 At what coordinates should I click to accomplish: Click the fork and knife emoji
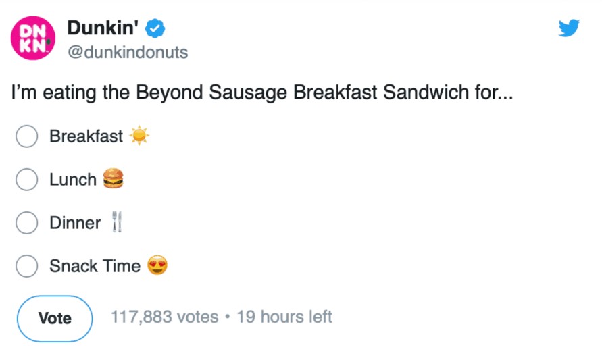(117, 222)
